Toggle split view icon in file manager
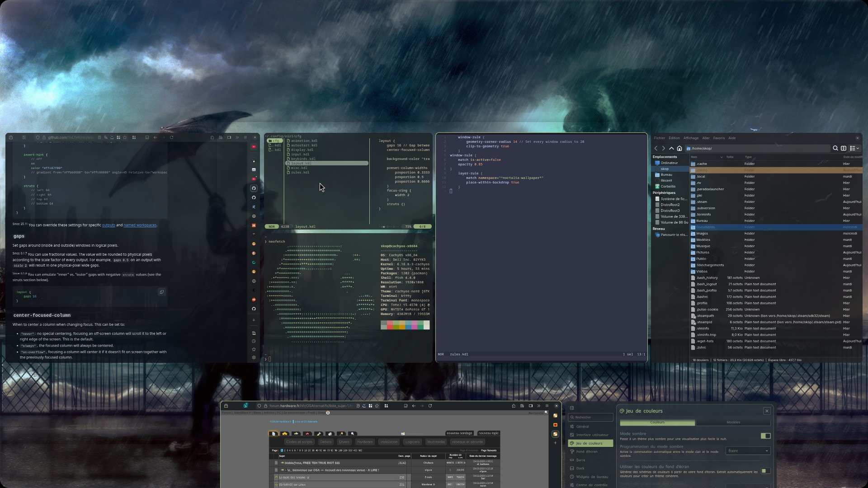 tap(844, 148)
